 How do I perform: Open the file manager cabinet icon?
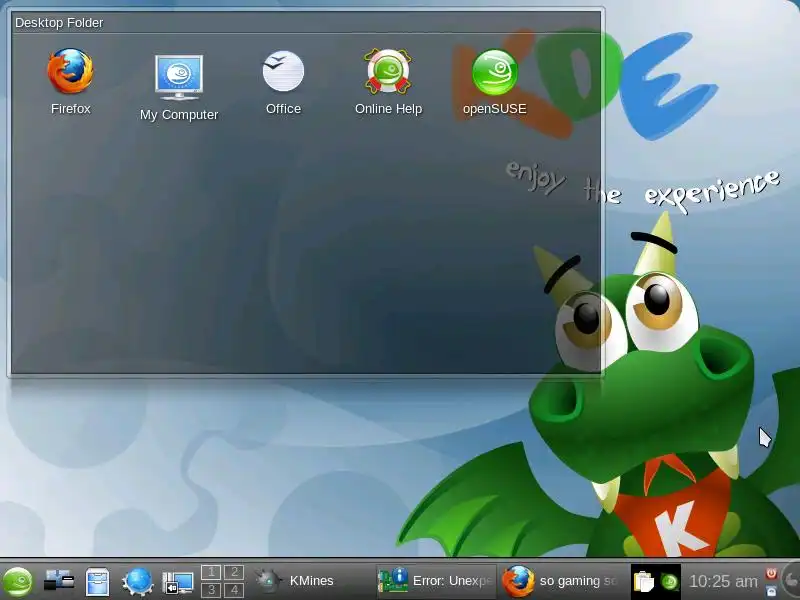click(x=97, y=582)
